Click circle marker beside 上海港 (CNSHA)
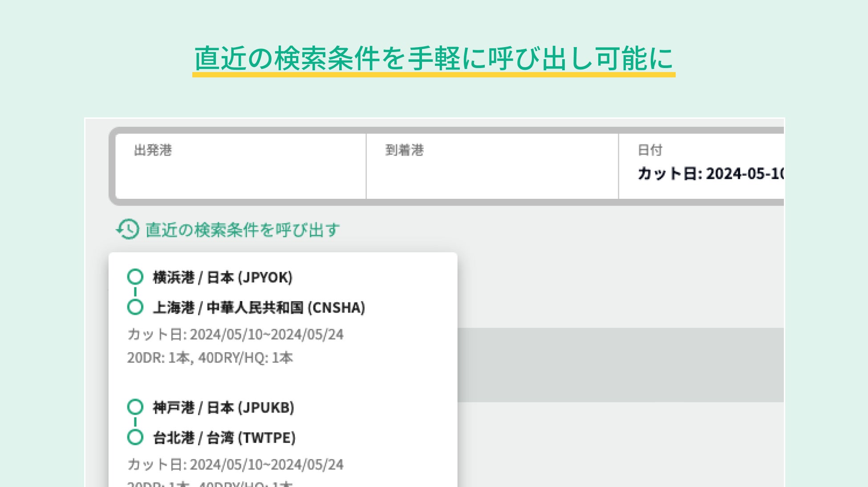This screenshot has width=868, height=487. pyautogui.click(x=135, y=307)
